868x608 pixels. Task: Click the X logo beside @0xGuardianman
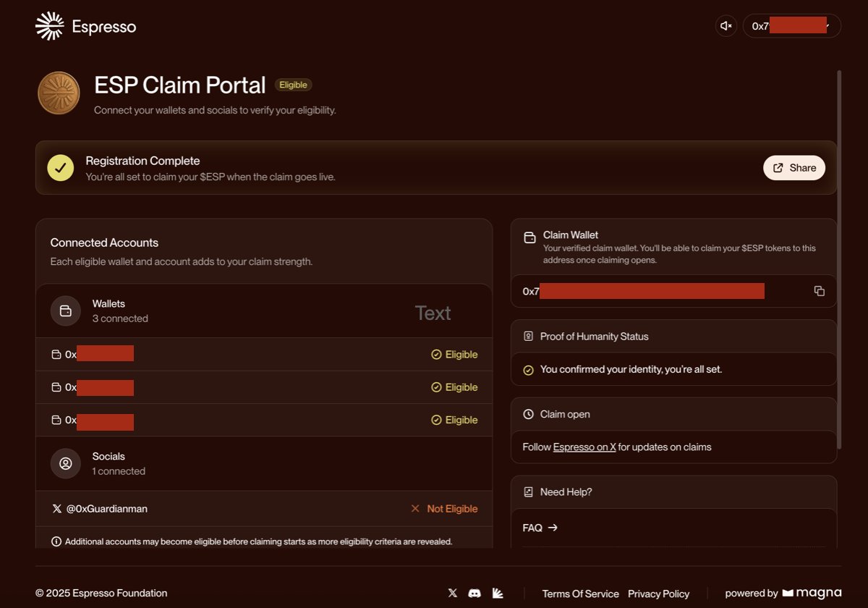pos(57,509)
